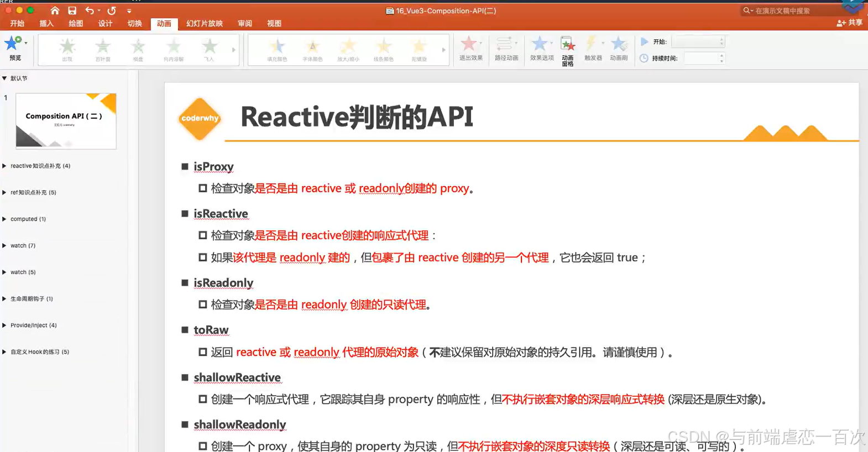Image resolution: width=868 pixels, height=452 pixels.
Task: Open the 开始 start timing combo box
Action: [698, 41]
